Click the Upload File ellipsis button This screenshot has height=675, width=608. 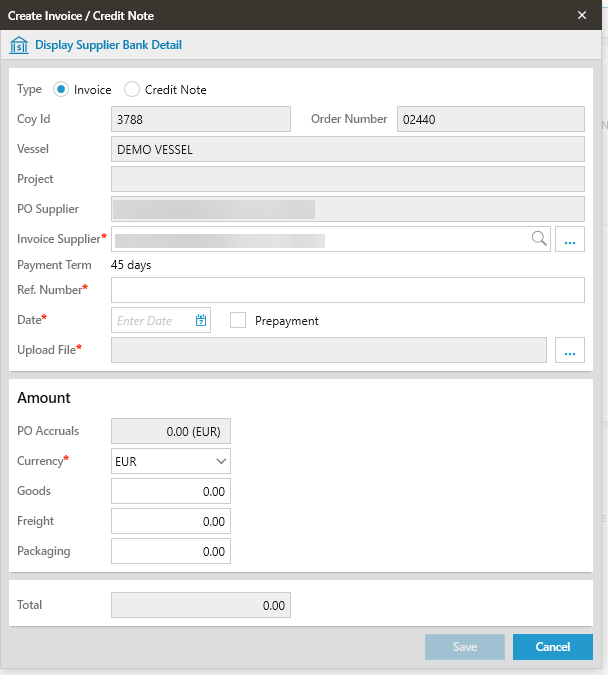point(570,350)
